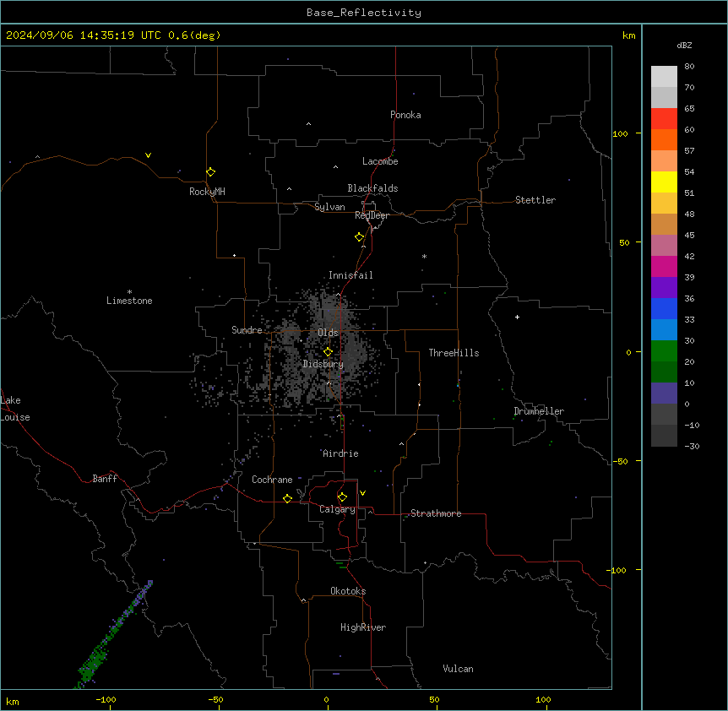
Task: Select the yellow diamond marker at Olds
Action: pos(328,352)
